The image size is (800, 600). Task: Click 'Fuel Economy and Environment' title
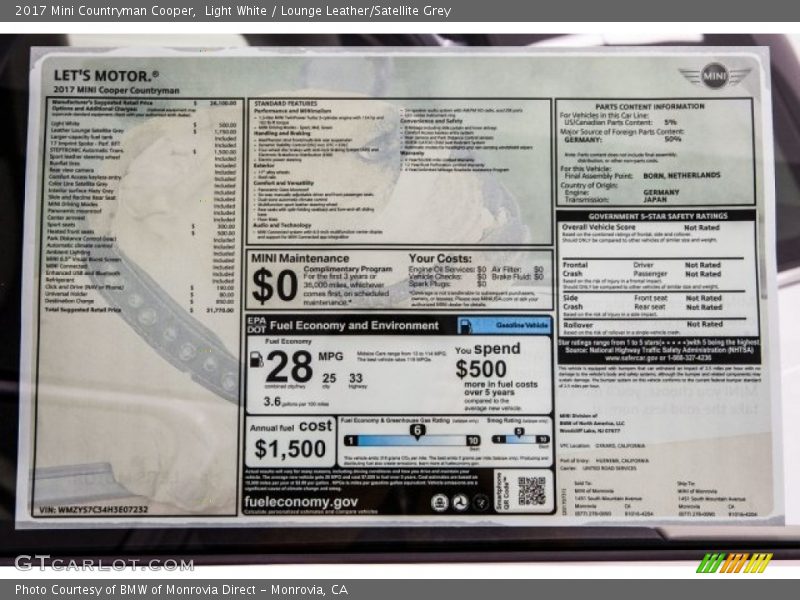tap(354, 326)
